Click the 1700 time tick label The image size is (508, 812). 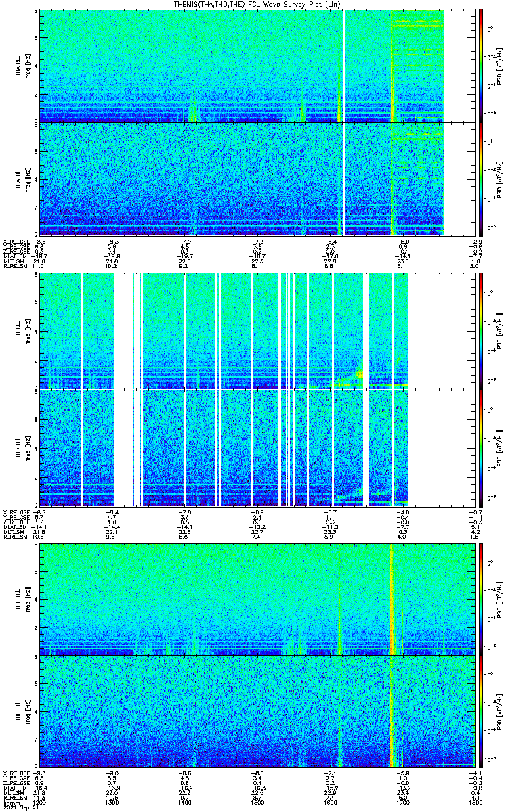(402, 803)
